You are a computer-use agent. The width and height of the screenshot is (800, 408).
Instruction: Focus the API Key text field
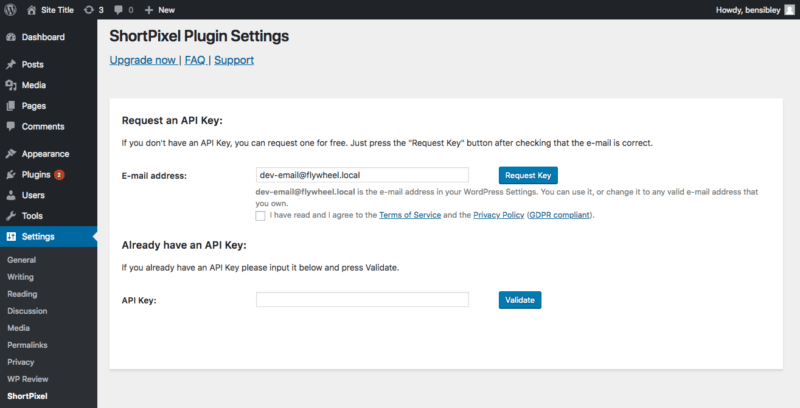[362, 300]
